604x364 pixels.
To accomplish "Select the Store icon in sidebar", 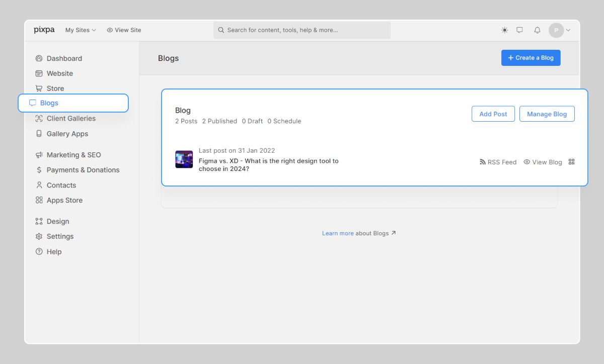I will pyautogui.click(x=39, y=88).
